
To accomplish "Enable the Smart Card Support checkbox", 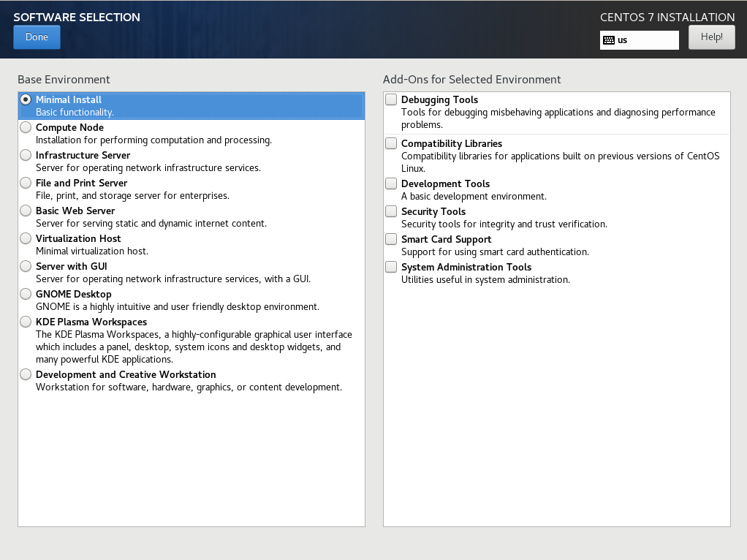I will click(391, 239).
